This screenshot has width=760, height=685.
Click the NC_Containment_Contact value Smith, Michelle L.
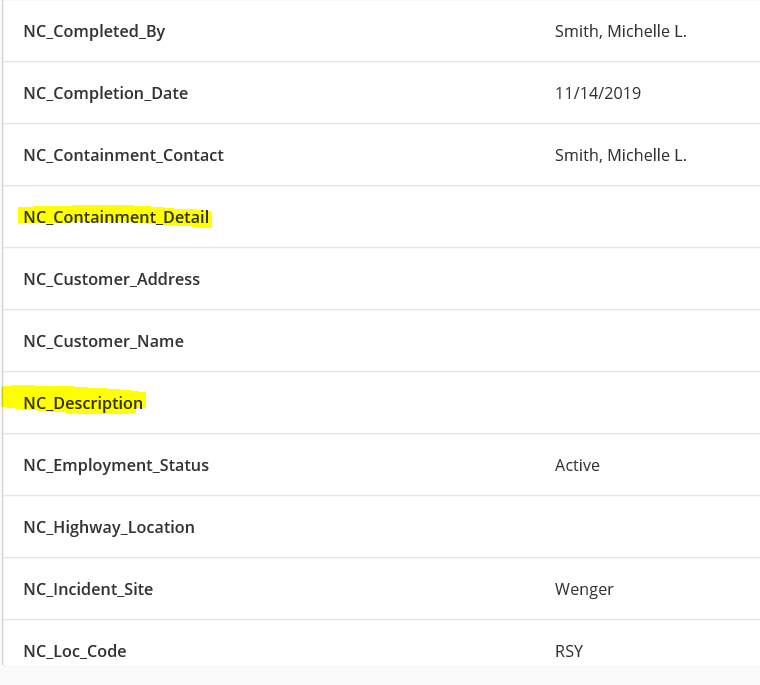pos(620,155)
